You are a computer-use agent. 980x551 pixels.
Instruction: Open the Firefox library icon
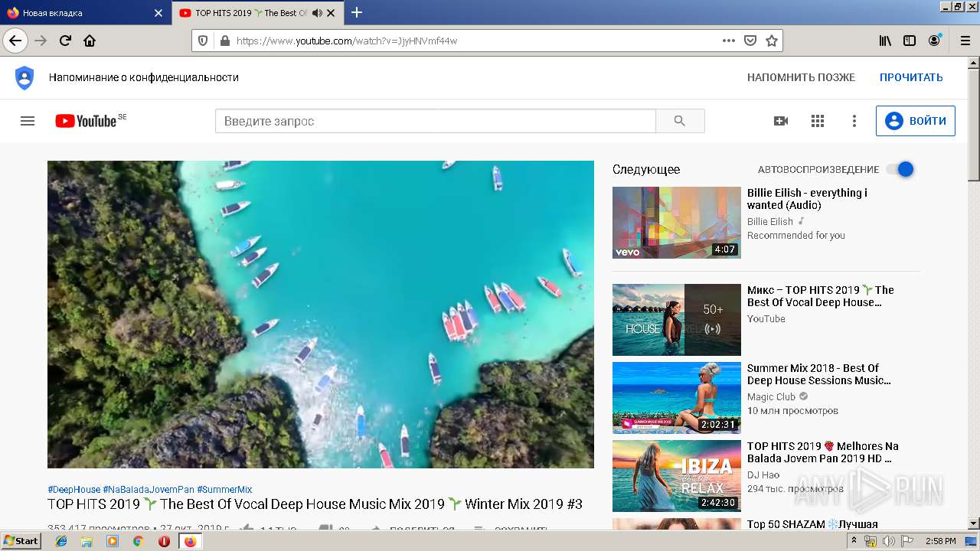point(885,41)
